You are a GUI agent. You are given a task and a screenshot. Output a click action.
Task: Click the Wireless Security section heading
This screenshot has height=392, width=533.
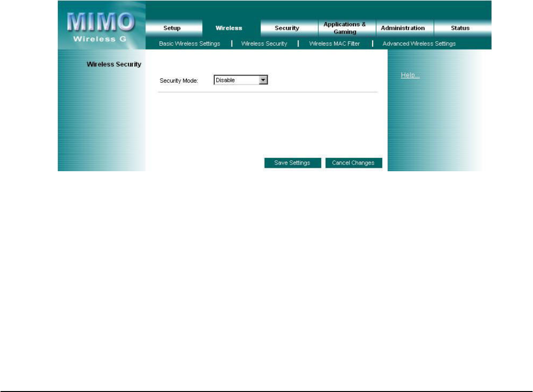[114, 64]
